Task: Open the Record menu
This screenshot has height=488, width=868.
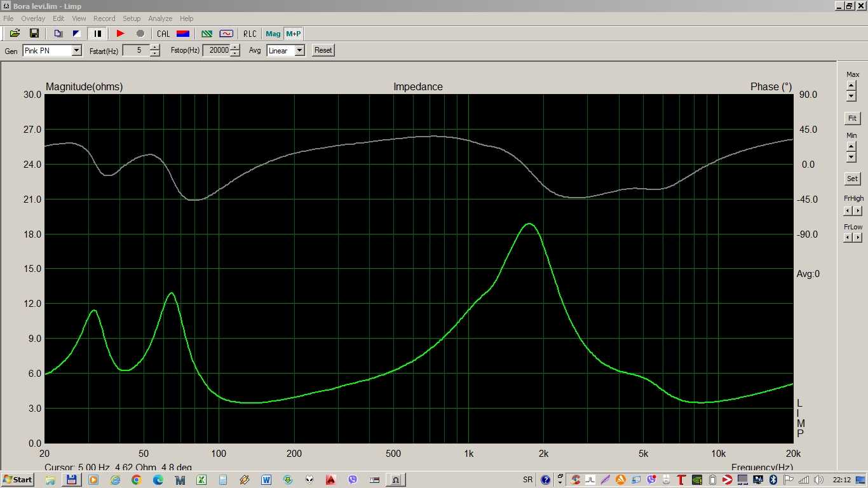Action: point(104,18)
